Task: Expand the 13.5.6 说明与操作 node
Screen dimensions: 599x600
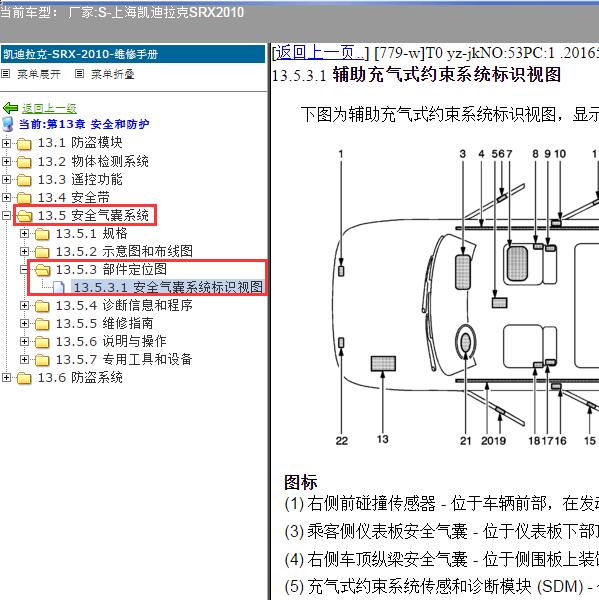Action: tap(24, 341)
